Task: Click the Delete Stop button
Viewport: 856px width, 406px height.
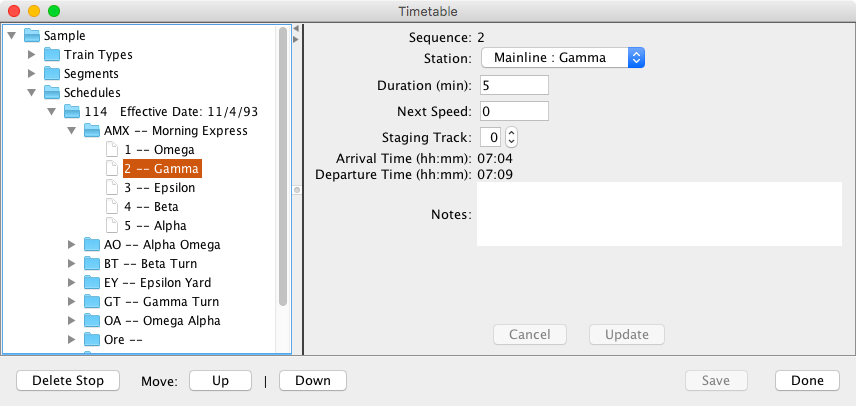Action: click(x=68, y=381)
